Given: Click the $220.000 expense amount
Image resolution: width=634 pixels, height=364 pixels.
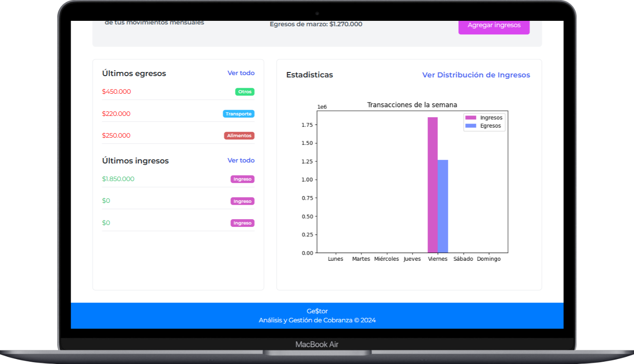Looking at the screenshot, I should tap(116, 114).
